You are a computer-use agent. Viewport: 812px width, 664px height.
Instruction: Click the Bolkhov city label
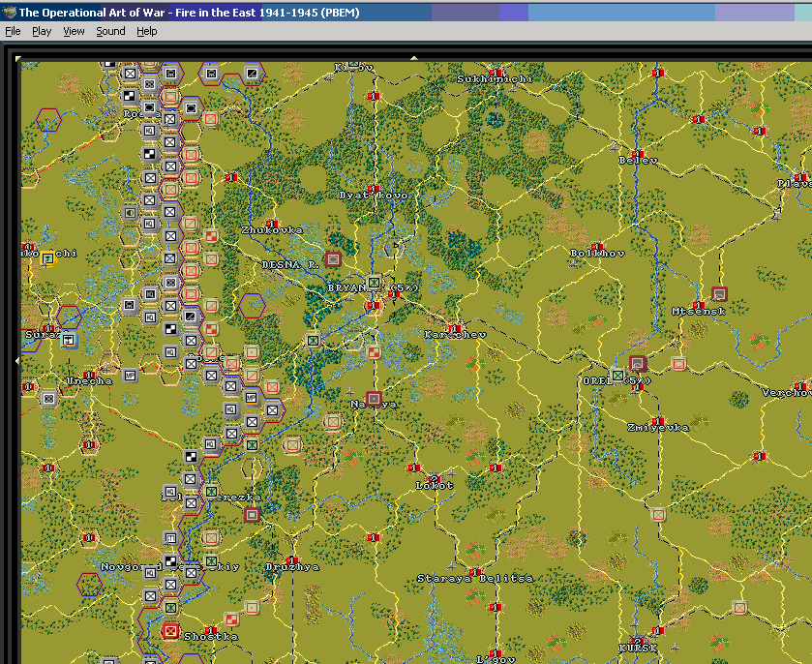click(597, 254)
